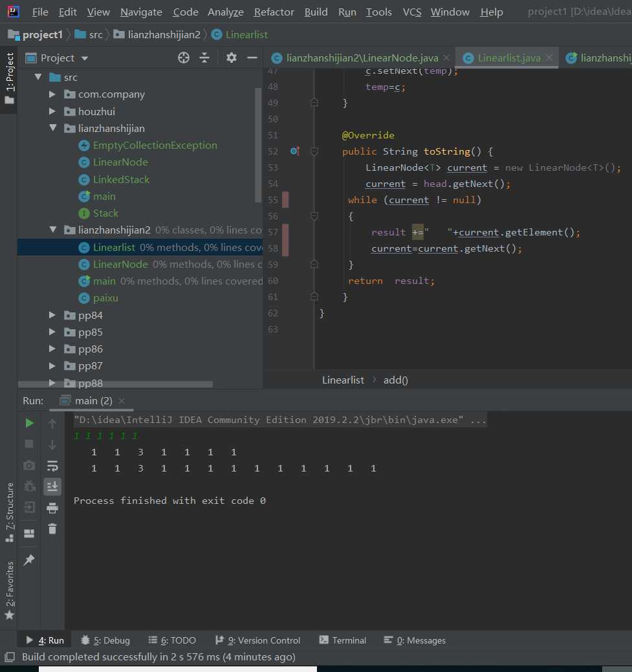Image resolution: width=632 pixels, height=672 pixels.
Task: Toggle tool window bars bottom-left icon
Action: (10, 656)
